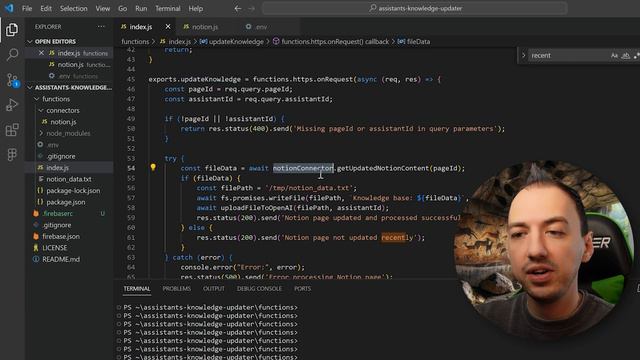Image resolution: width=640 pixels, height=360 pixels.
Task: Switch to the PORTS panel tab
Action: [x=302, y=289]
